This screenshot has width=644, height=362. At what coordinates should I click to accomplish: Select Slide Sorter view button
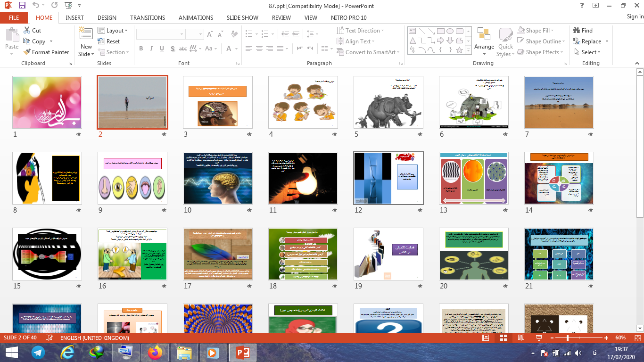(504, 338)
